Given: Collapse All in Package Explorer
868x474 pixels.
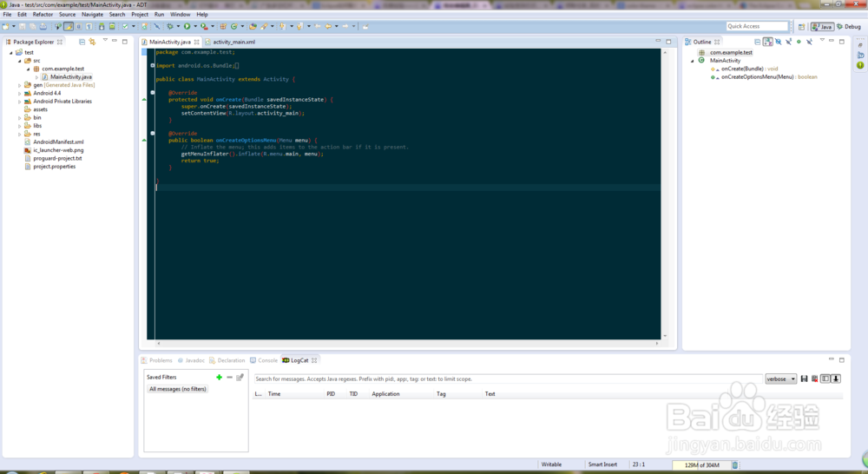Looking at the screenshot, I should click(x=82, y=42).
